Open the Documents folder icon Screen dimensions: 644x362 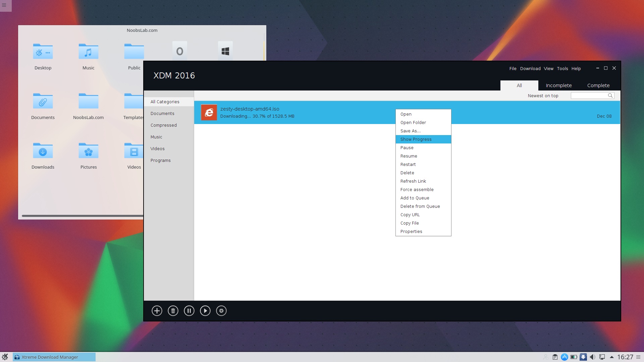43,101
